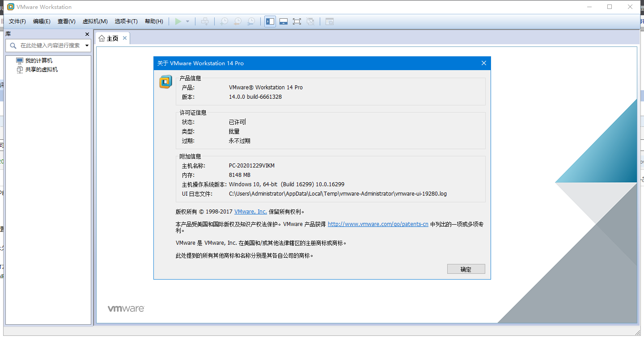Click the version text 14.0.0 build-6661328
The image size is (644, 339).
point(255,96)
